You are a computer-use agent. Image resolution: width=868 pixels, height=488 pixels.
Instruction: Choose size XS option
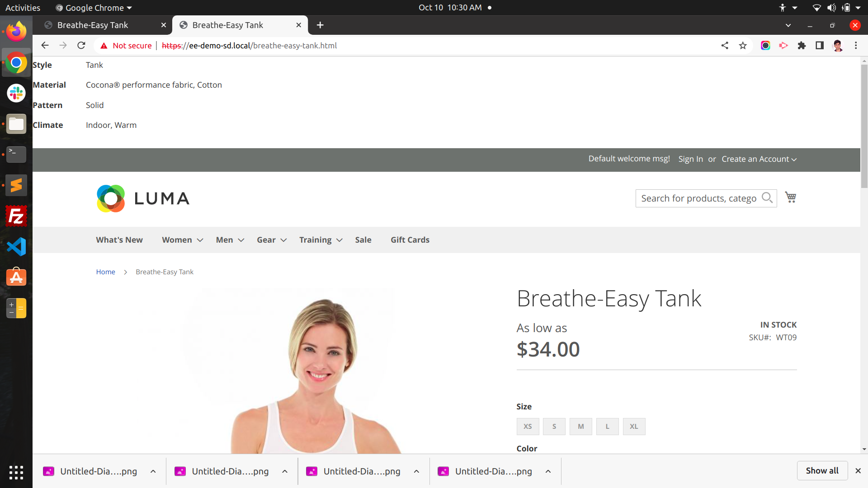tap(527, 426)
